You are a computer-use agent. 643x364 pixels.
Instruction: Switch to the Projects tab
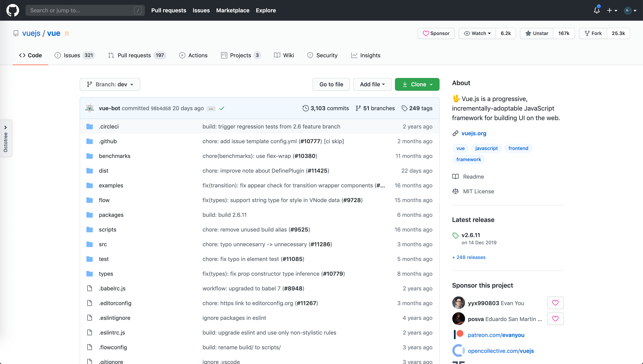(x=241, y=55)
